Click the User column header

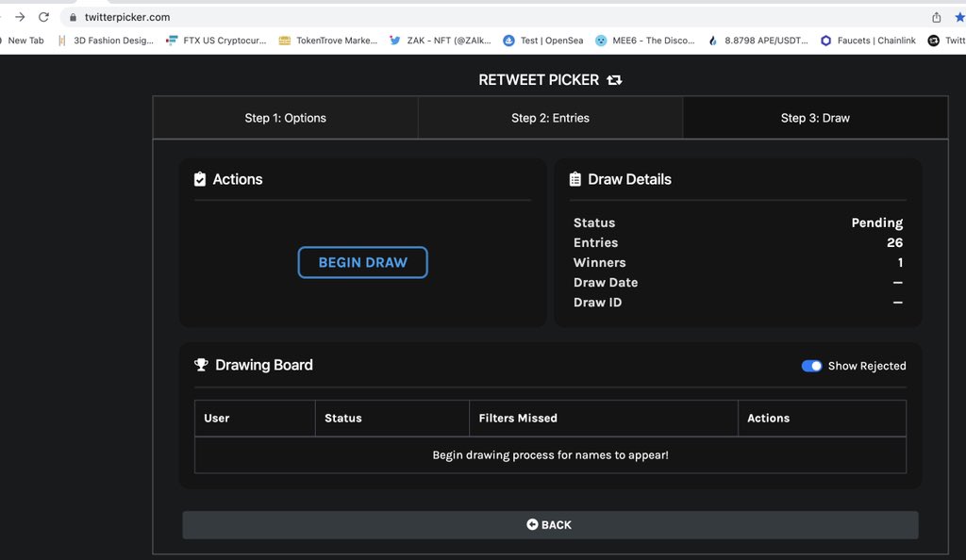255,418
